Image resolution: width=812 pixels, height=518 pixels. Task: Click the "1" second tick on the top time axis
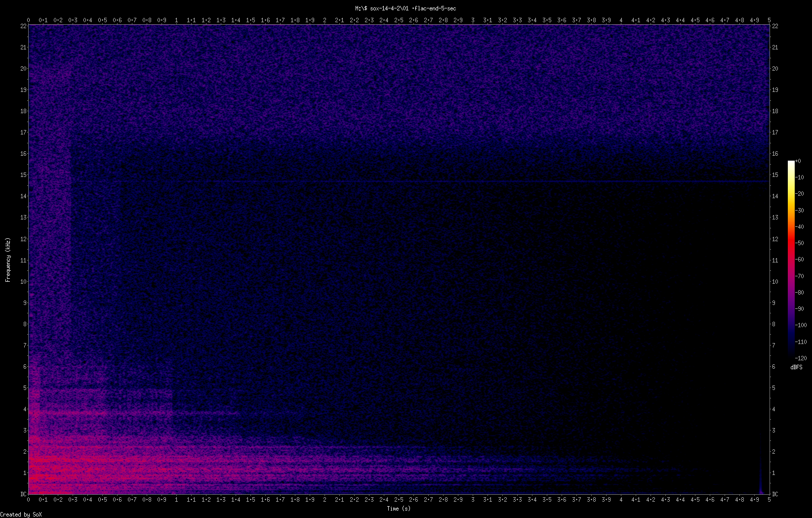coord(176,20)
